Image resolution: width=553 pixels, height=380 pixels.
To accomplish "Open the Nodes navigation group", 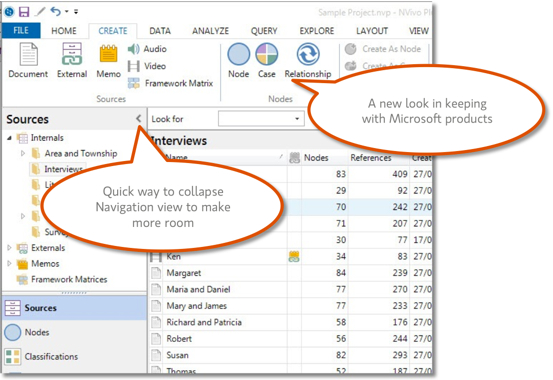I will (74, 332).
